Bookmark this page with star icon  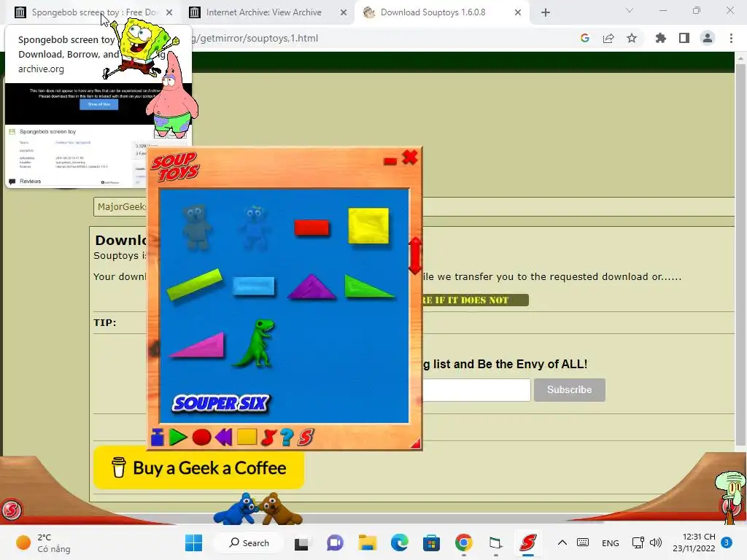[x=632, y=38]
